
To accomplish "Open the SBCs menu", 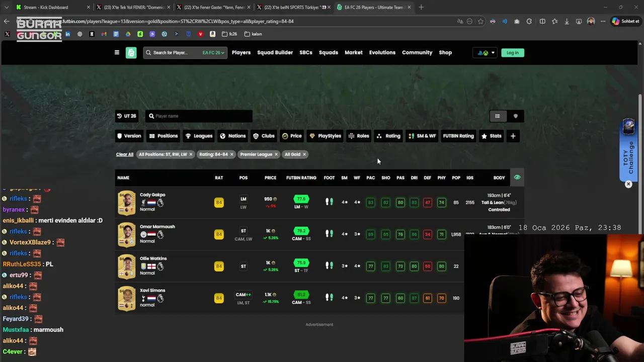I will 306,52.
